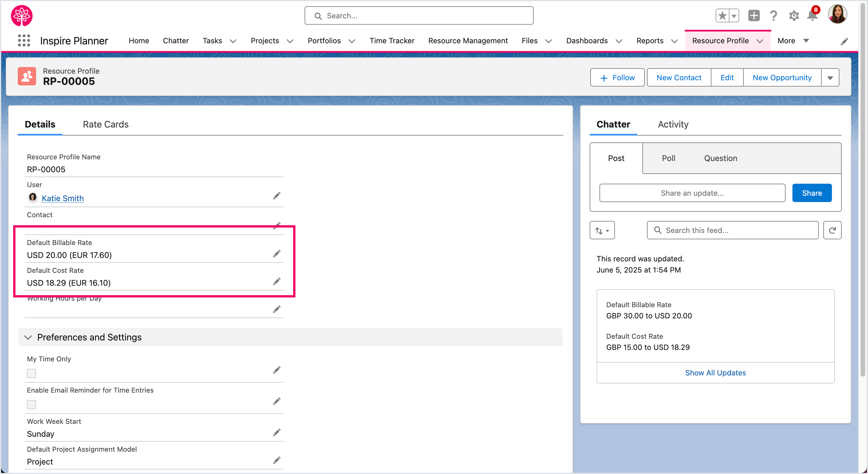Open more record actions dropdown arrow
The image size is (868, 474).
click(x=830, y=78)
